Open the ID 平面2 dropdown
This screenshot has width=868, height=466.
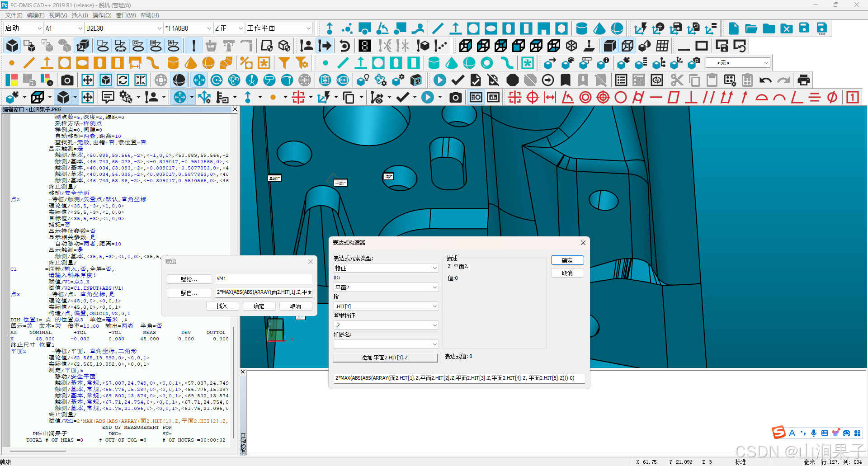pyautogui.click(x=386, y=287)
